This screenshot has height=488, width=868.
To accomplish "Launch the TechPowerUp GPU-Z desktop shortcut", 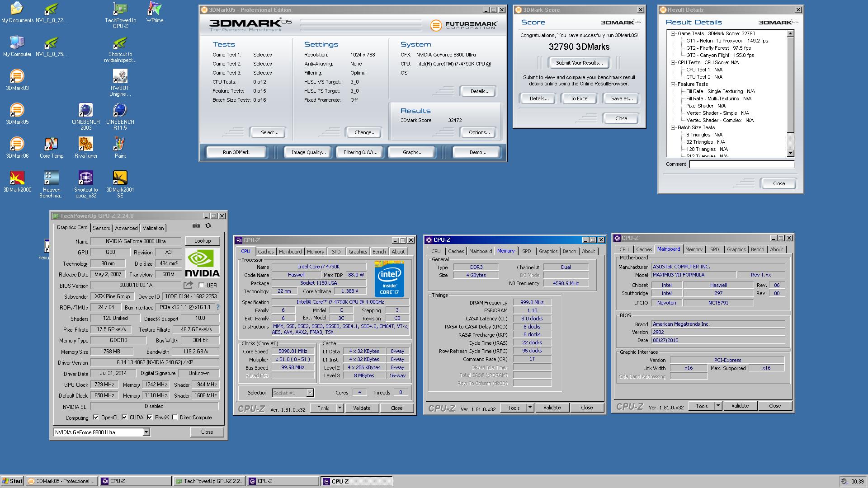I will click(x=120, y=15).
